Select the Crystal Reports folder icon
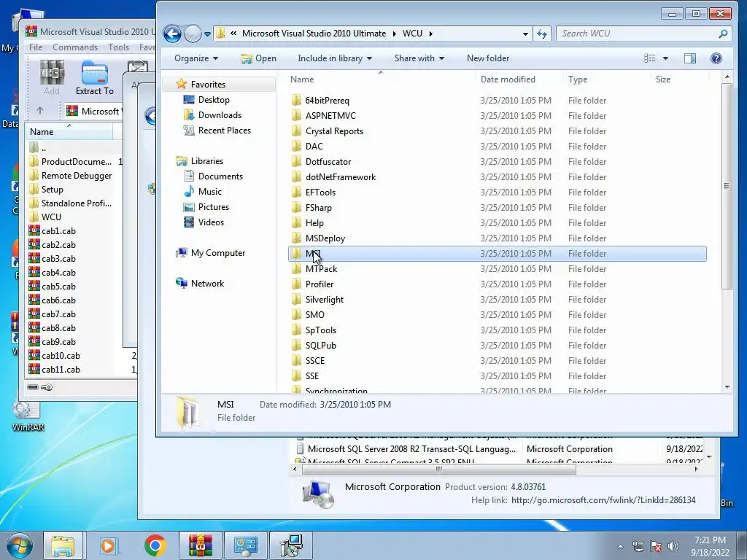The image size is (747, 560). coord(296,131)
